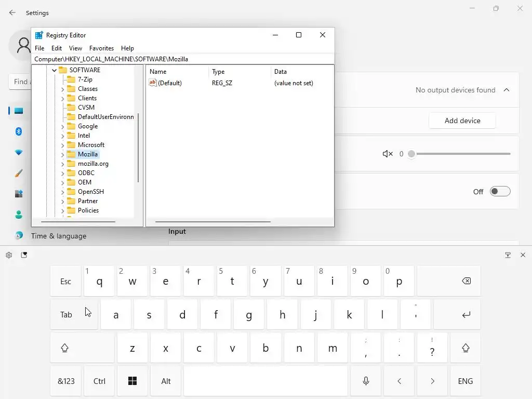Tap the ENG language key
The width and height of the screenshot is (532, 399).
click(465, 381)
